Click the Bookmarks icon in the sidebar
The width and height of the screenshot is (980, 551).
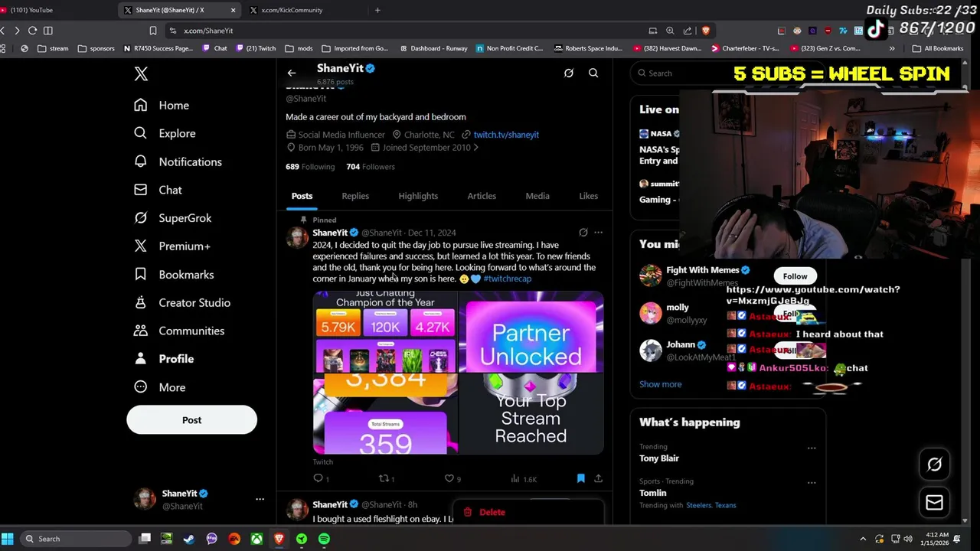(140, 274)
